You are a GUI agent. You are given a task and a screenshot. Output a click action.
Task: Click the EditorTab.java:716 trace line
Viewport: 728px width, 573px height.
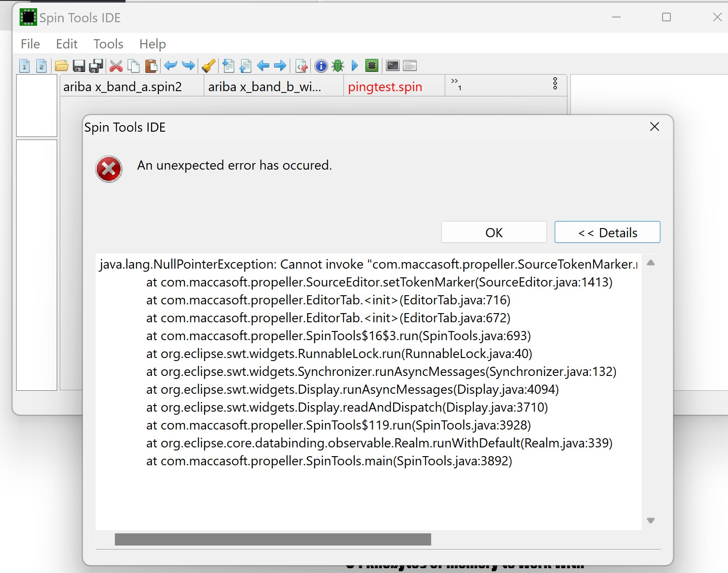[x=328, y=300]
